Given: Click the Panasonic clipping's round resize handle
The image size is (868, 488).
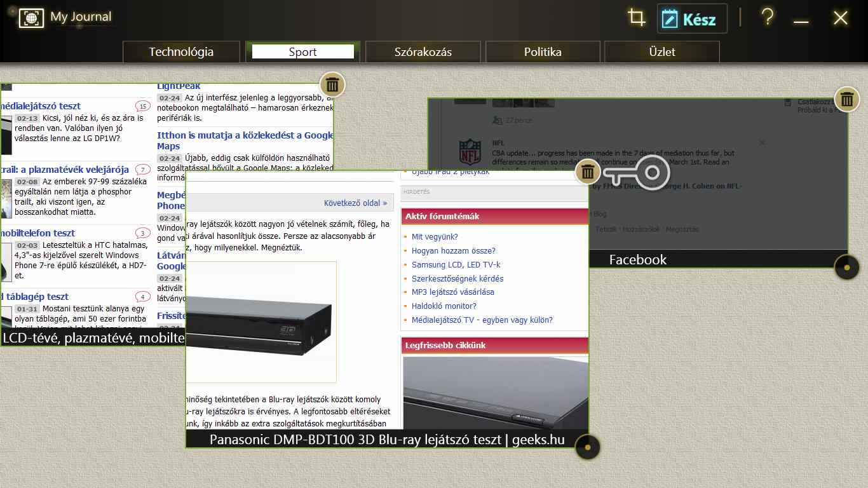Looking at the screenshot, I should coord(588,447).
